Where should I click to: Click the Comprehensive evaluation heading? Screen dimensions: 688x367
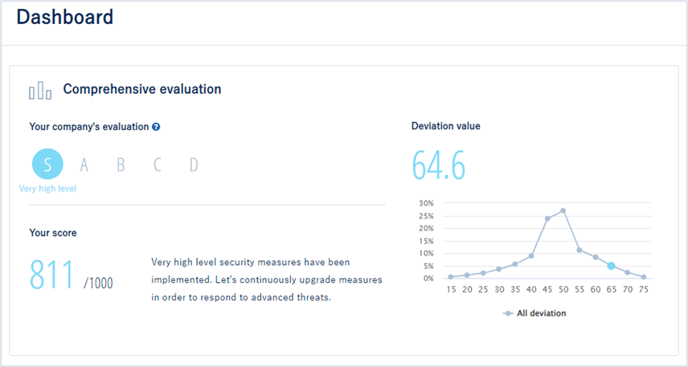tap(142, 89)
